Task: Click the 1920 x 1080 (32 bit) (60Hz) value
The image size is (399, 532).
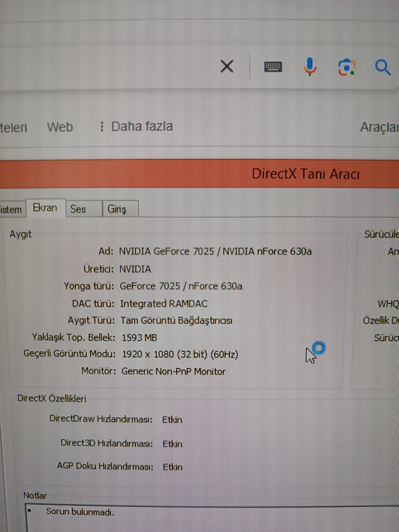Action: point(180,354)
